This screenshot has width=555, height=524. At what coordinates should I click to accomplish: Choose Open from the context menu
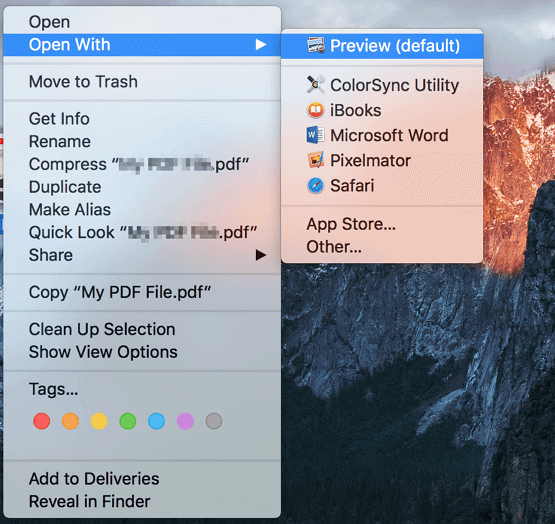(x=142, y=22)
